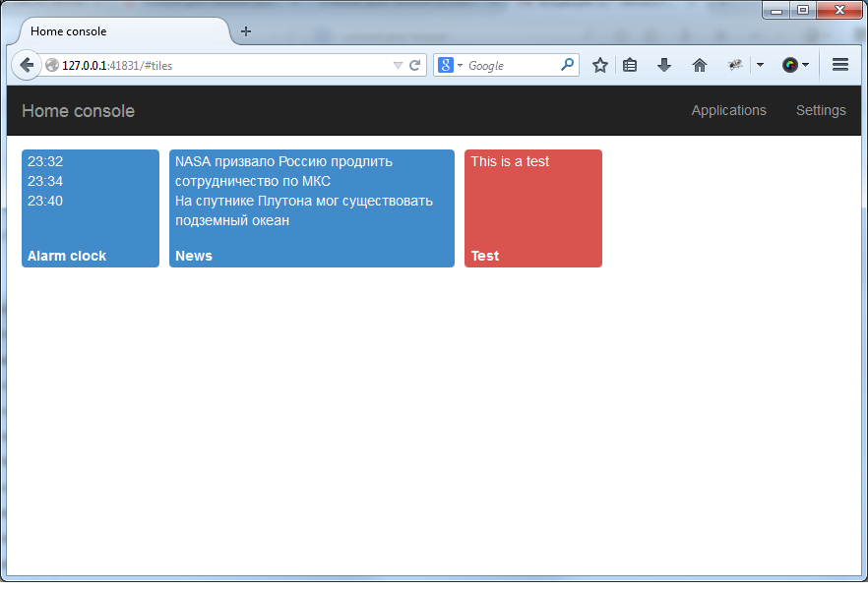Open the URL history dropdown arrow

pyautogui.click(x=398, y=65)
